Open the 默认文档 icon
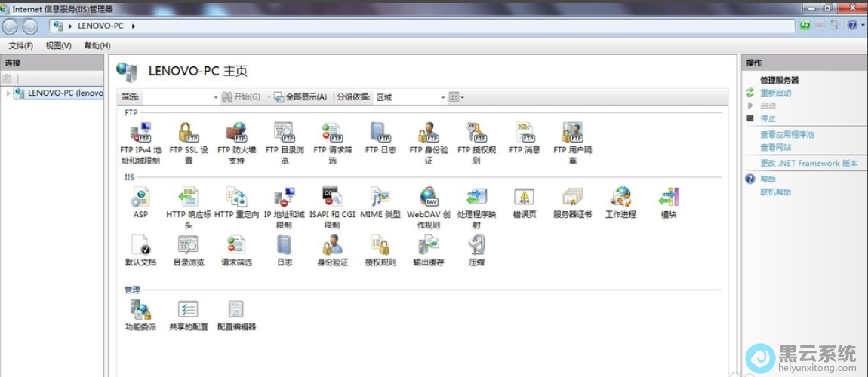This screenshot has height=377, width=868. [x=140, y=246]
